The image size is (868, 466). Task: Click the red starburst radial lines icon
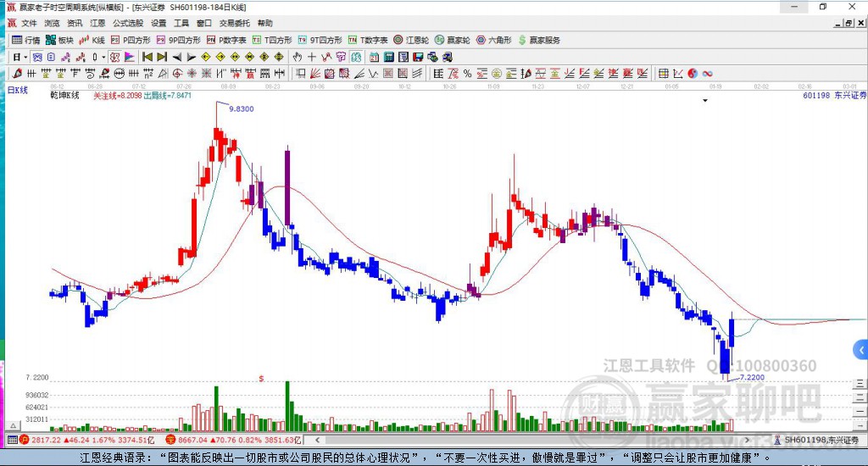tap(191, 74)
